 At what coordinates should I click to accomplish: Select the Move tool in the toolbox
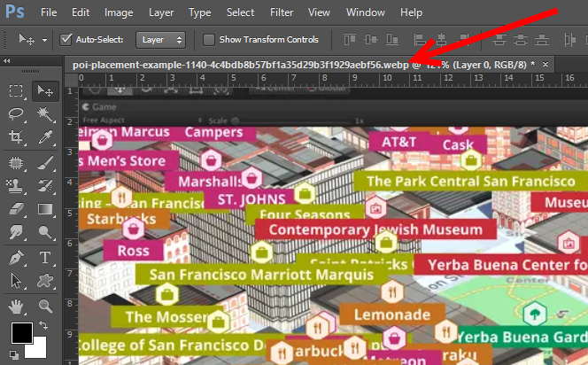pos(45,91)
